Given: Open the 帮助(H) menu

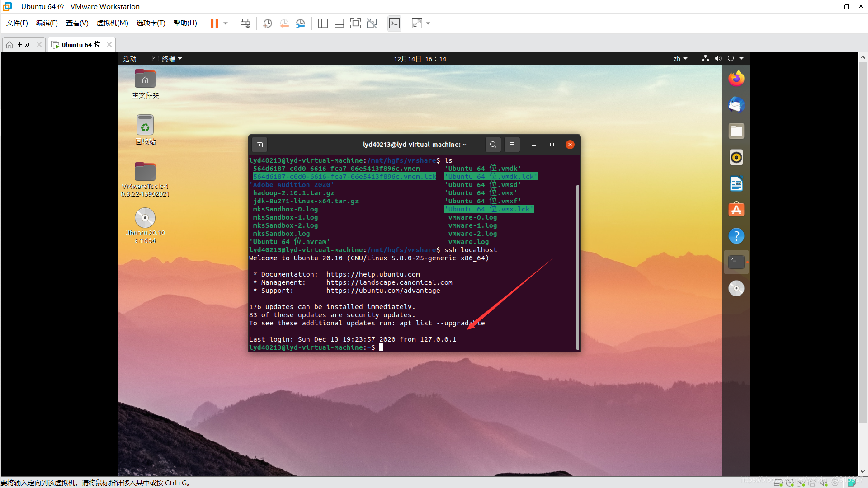Looking at the screenshot, I should (185, 23).
